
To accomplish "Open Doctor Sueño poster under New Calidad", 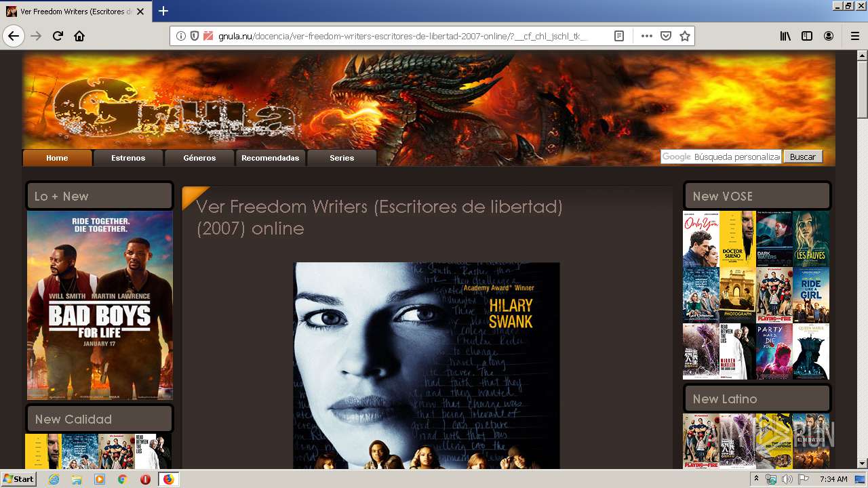I will point(43,451).
